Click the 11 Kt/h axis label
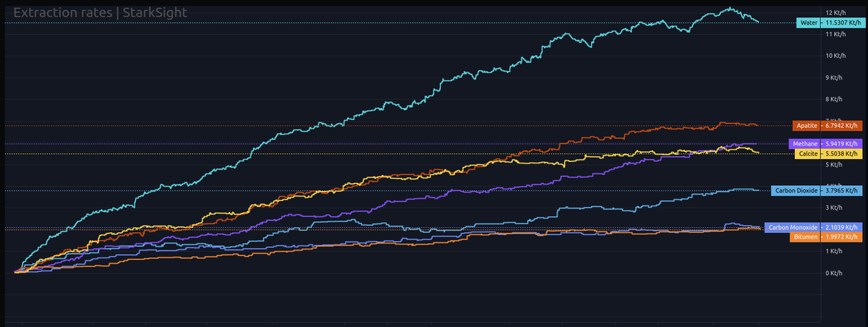868x327 pixels. [835, 34]
